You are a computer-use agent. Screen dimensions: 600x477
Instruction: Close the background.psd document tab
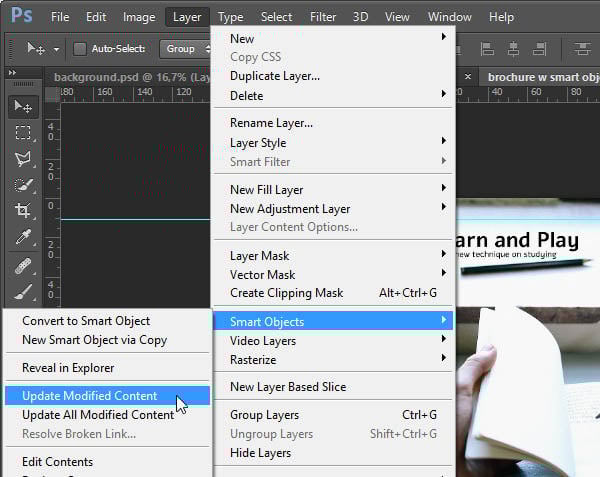click(468, 77)
